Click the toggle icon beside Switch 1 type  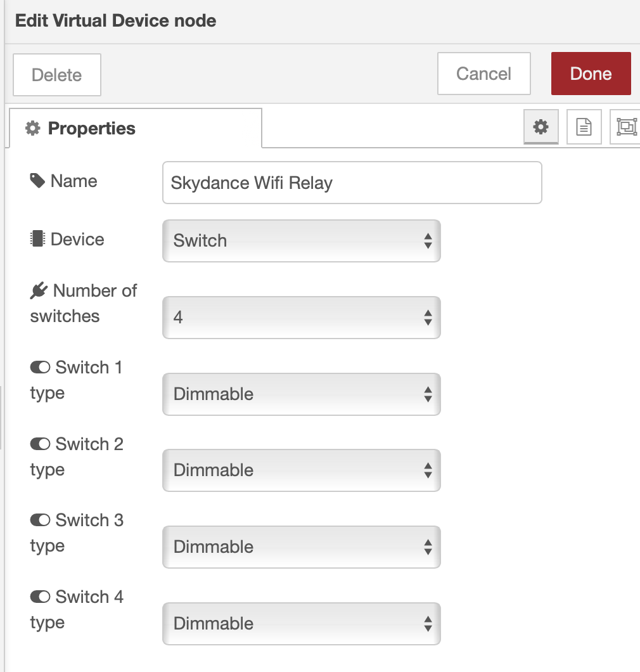(40, 368)
